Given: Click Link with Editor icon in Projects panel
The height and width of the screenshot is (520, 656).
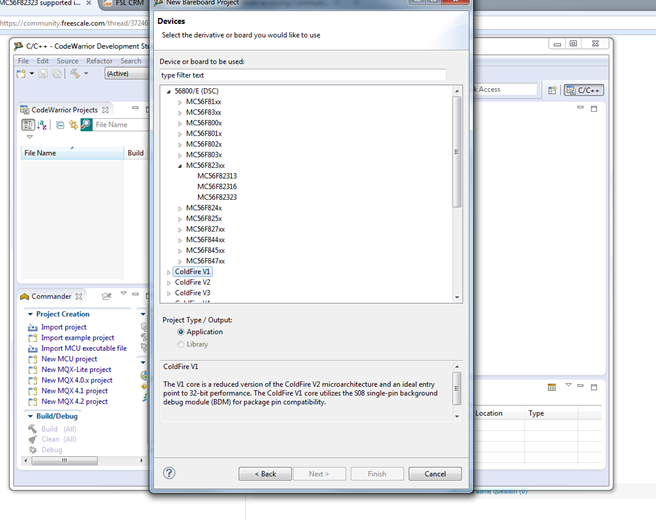Looking at the screenshot, I should tap(73, 125).
